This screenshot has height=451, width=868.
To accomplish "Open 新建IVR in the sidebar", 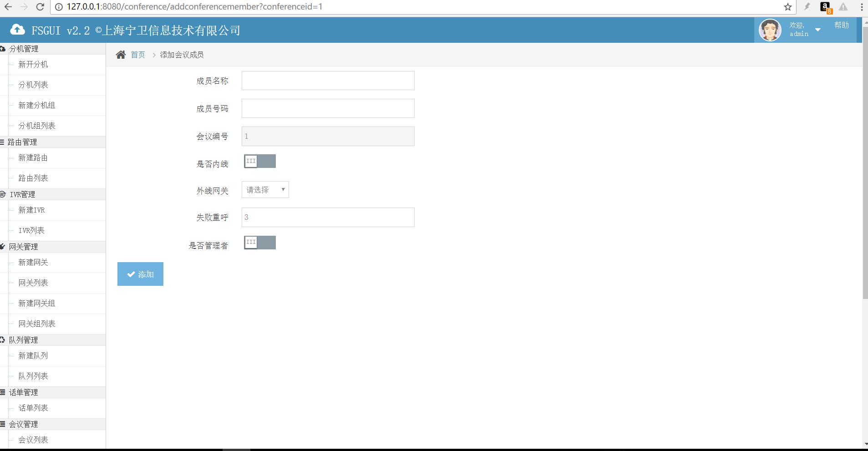I will tap(31, 210).
